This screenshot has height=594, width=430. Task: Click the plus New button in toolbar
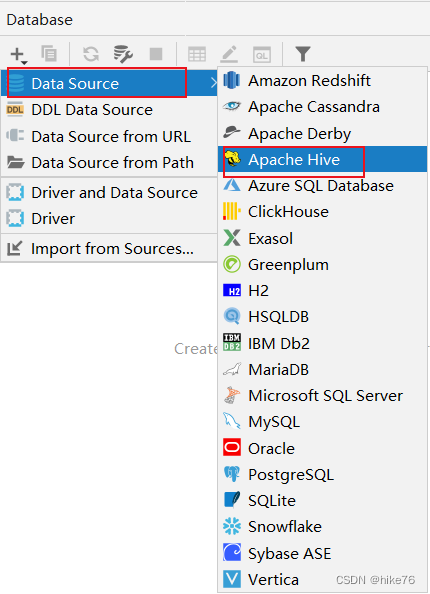coord(18,55)
